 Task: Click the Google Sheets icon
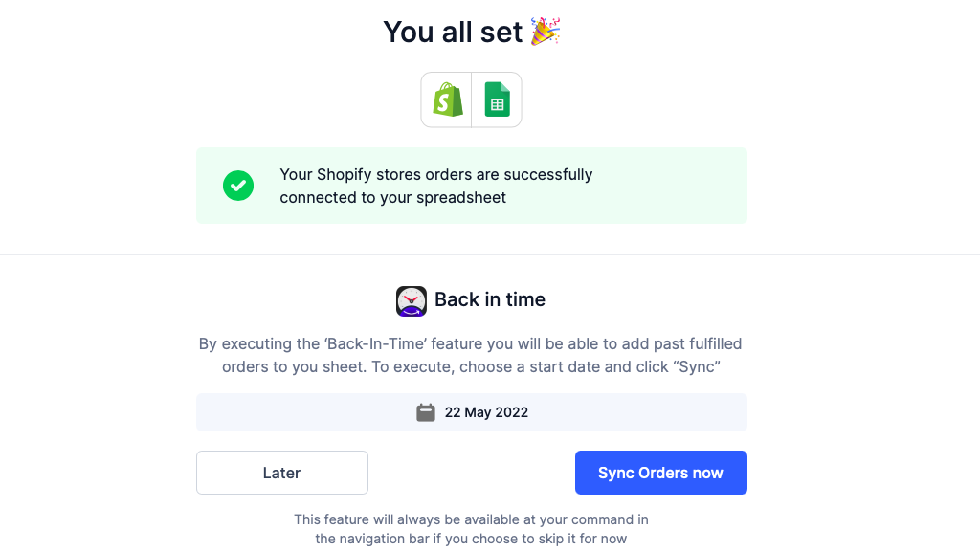click(x=497, y=99)
